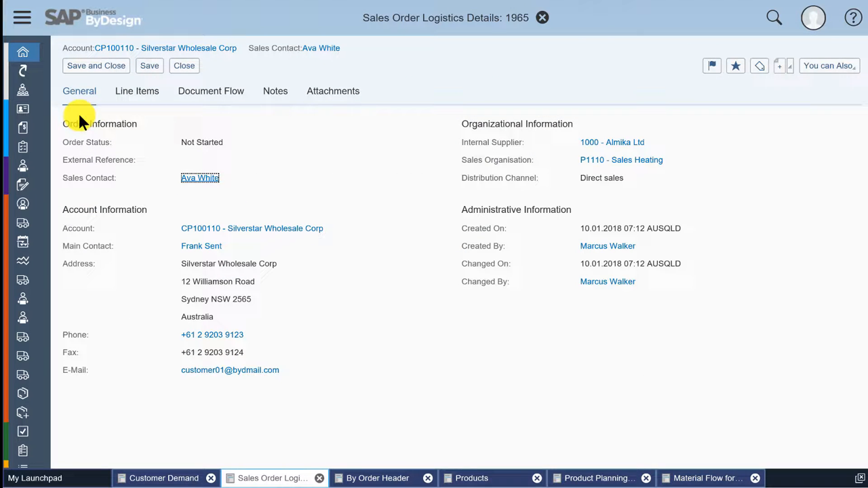The image size is (868, 488).
Task: Close the Product Planning bottom tab
Action: [x=646, y=478]
